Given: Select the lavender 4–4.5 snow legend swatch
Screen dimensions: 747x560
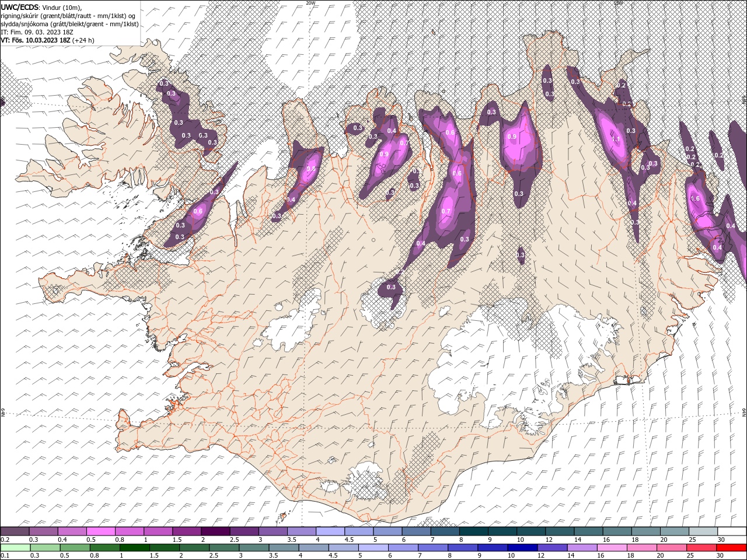Looking at the screenshot, I should (330, 531).
